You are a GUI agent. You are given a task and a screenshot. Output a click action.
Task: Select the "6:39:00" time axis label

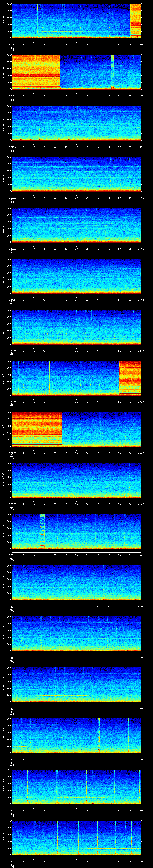(12, 555)
